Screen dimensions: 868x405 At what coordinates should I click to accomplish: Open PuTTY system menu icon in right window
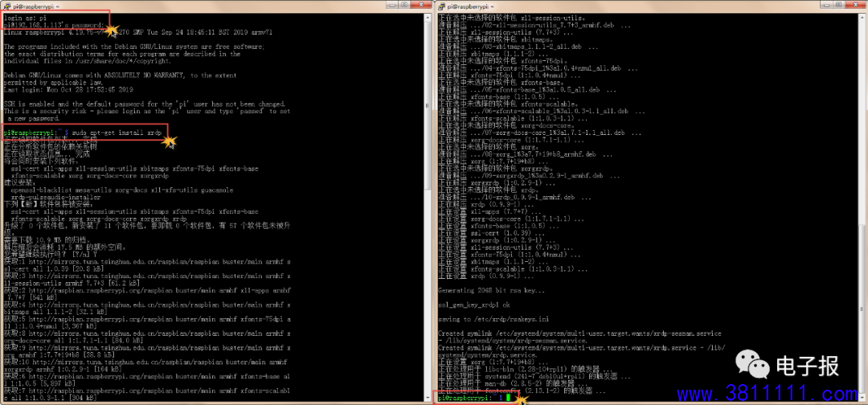[x=443, y=5]
